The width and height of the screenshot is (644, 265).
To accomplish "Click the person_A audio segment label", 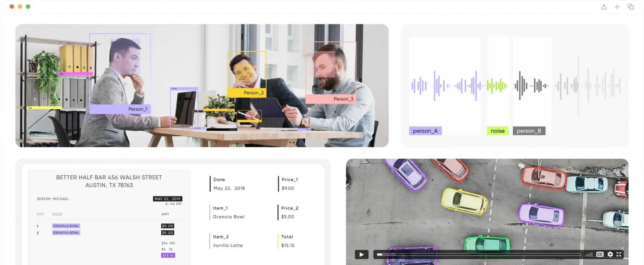I will (425, 131).
